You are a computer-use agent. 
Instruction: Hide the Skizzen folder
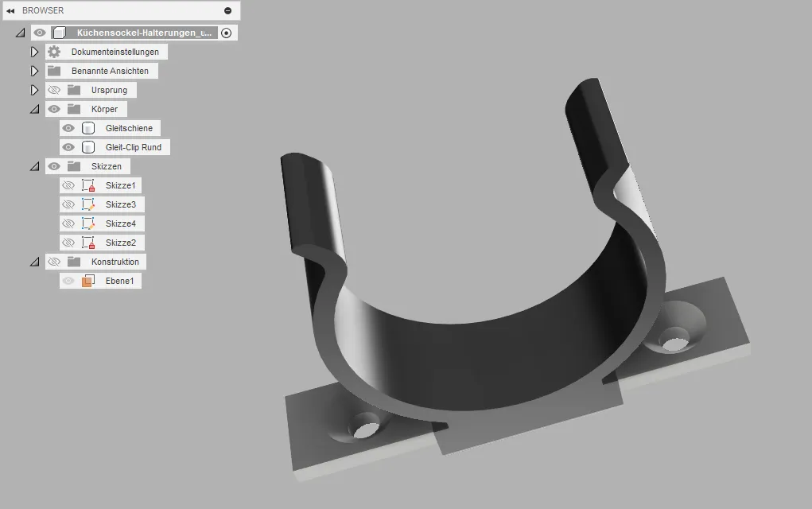(54, 166)
